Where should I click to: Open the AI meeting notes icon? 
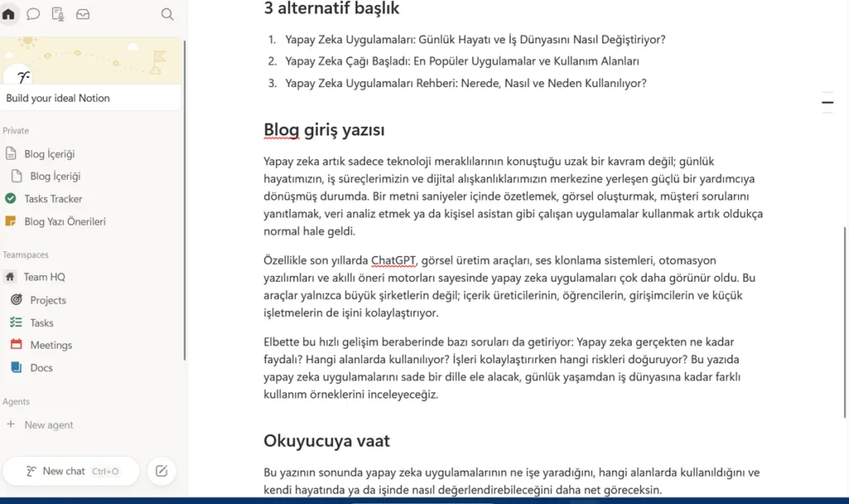[x=58, y=14]
